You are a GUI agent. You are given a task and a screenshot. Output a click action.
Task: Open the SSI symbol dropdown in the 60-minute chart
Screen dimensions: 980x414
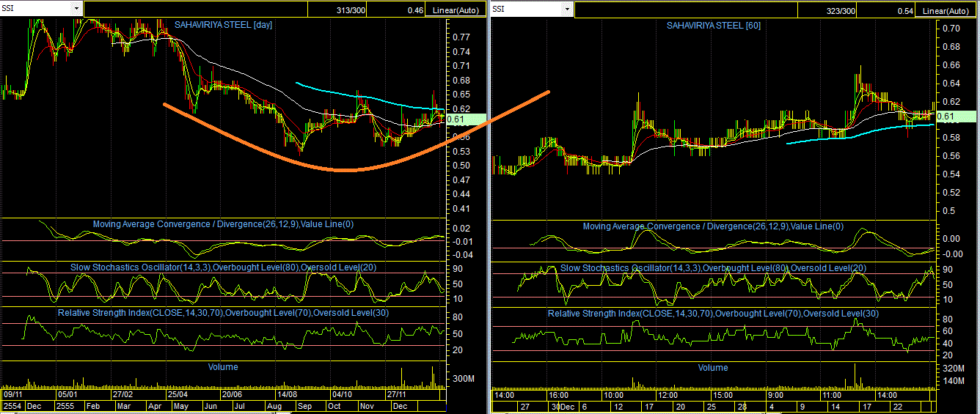(567, 10)
